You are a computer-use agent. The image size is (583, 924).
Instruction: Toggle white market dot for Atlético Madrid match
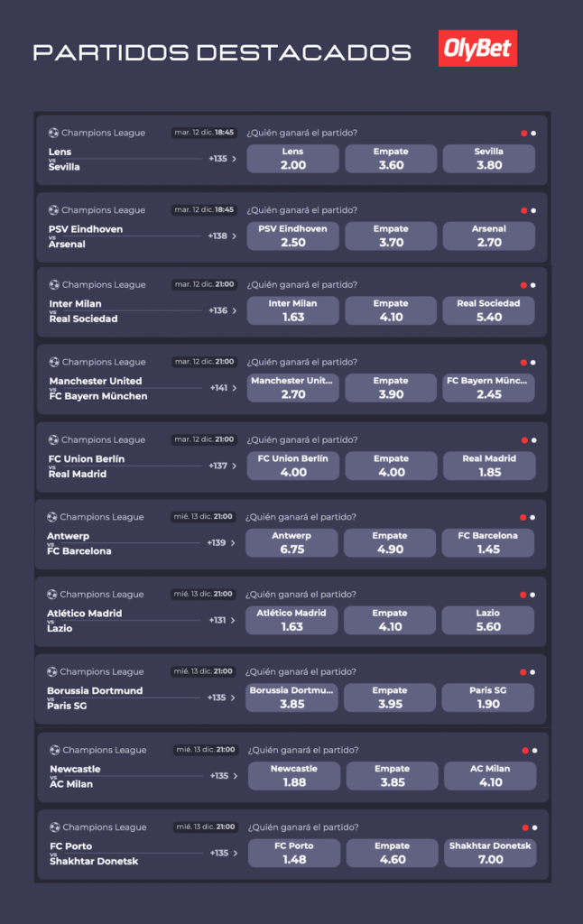pos(532,596)
